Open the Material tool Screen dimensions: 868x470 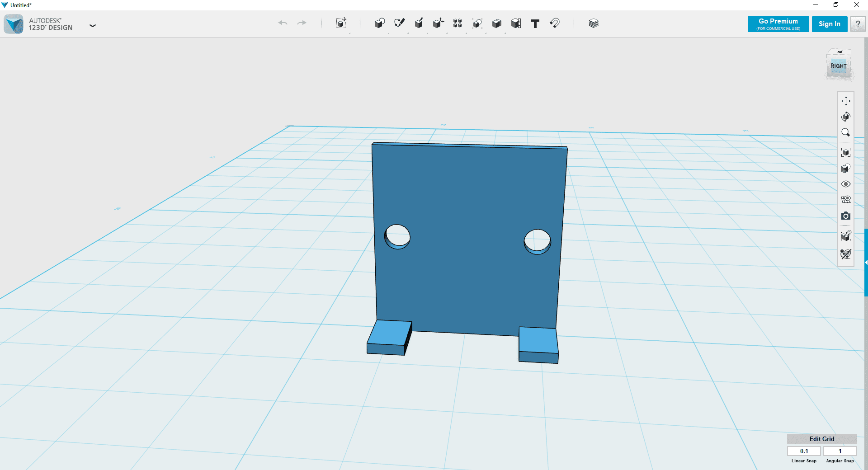click(594, 23)
